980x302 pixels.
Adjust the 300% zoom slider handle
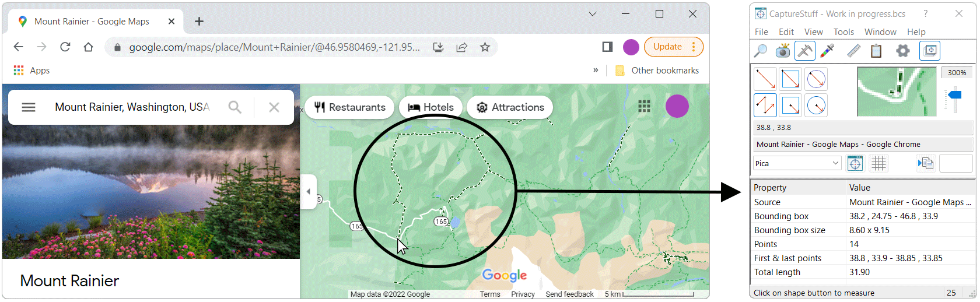click(x=954, y=94)
